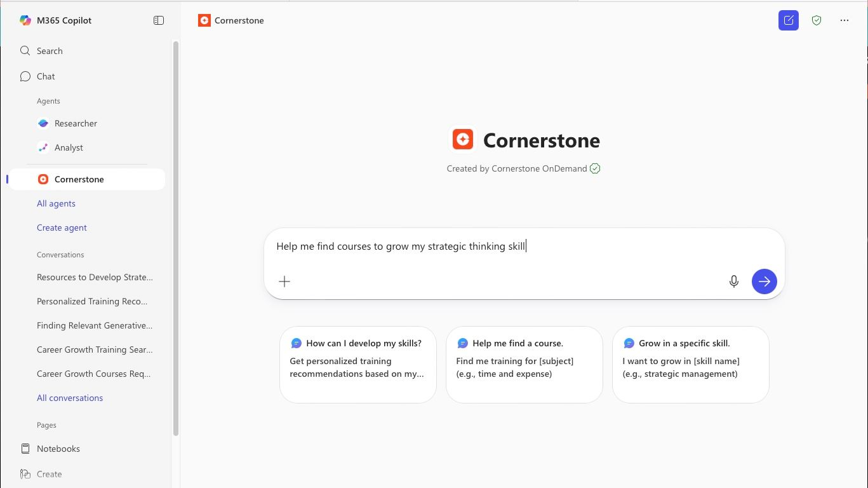Open the Search panel

pos(50,51)
